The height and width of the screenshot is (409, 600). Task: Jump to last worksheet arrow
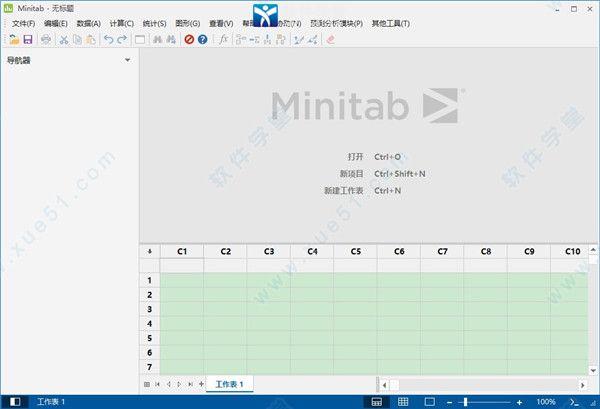click(190, 384)
